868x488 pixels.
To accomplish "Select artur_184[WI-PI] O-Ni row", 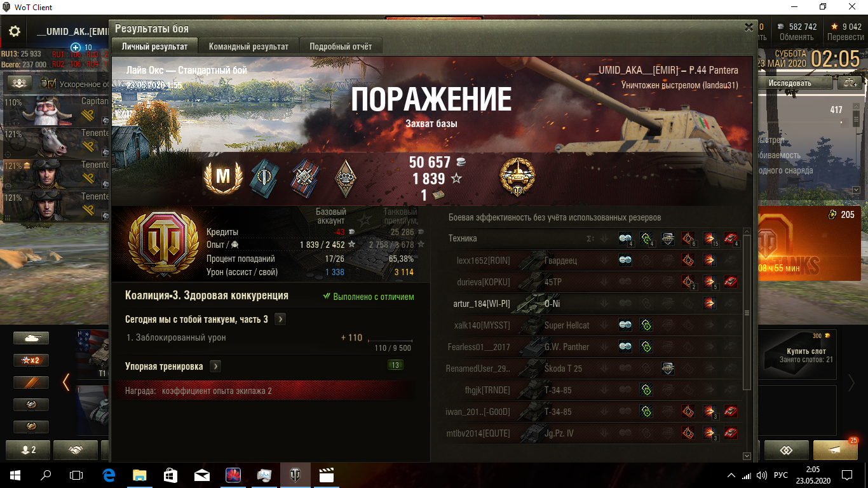I will coord(592,304).
